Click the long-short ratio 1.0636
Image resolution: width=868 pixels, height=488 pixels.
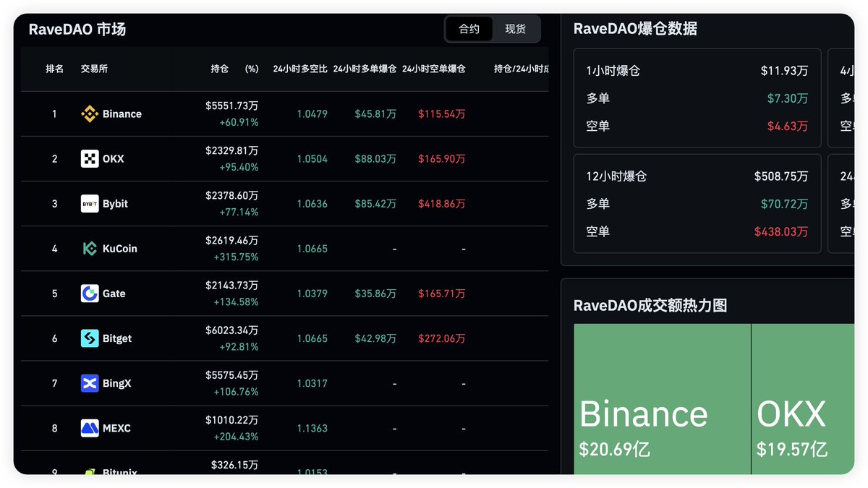(312, 203)
